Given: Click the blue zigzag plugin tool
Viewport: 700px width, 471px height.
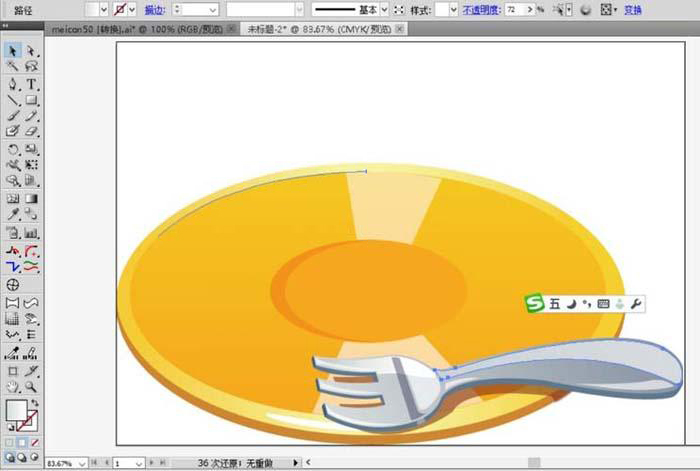Looking at the screenshot, I should [x=12, y=267].
